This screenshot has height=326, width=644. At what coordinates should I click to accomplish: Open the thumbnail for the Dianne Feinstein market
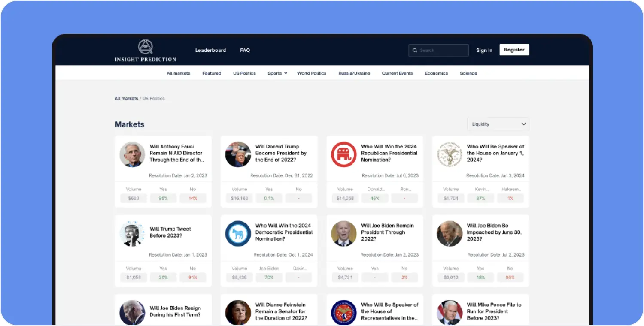238,313
